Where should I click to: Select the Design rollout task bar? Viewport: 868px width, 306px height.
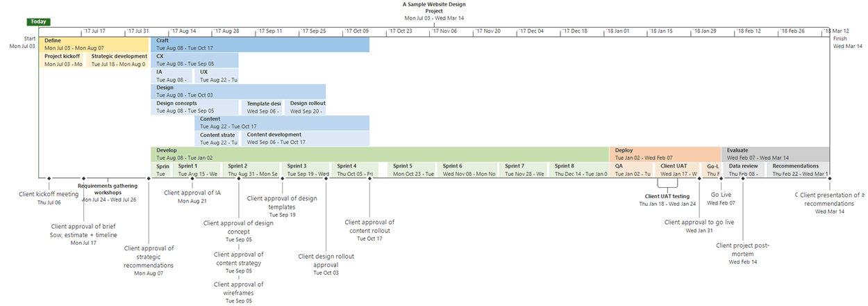pyautogui.click(x=305, y=107)
